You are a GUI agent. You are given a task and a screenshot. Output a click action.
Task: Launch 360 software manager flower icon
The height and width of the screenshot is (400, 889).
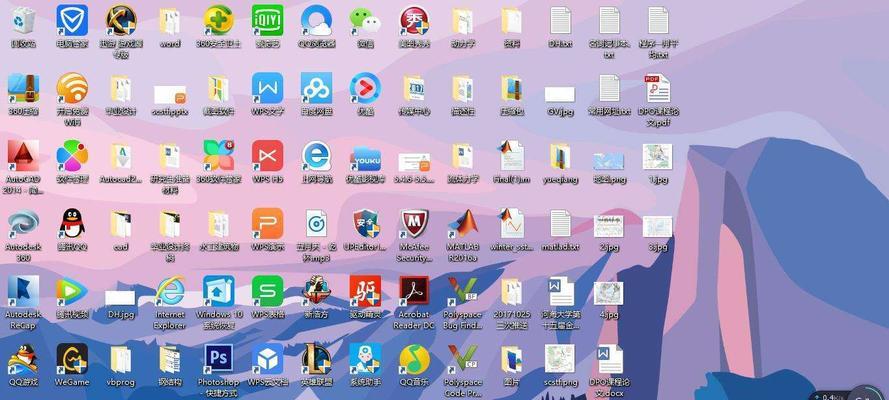[219, 156]
